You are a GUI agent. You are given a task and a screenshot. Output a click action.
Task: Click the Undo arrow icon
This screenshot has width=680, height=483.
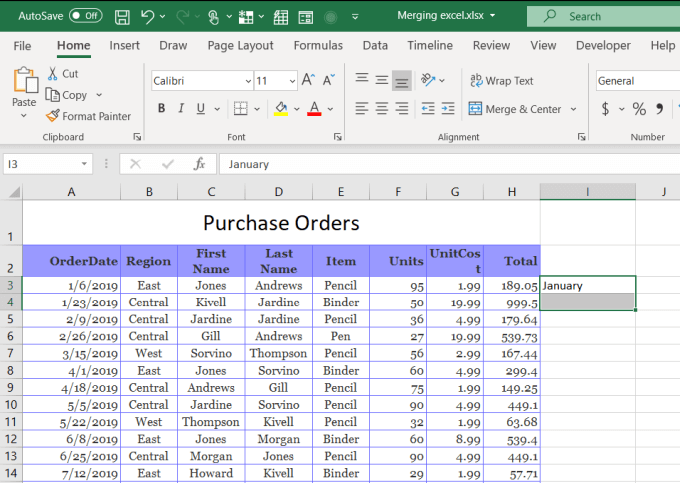(148, 16)
